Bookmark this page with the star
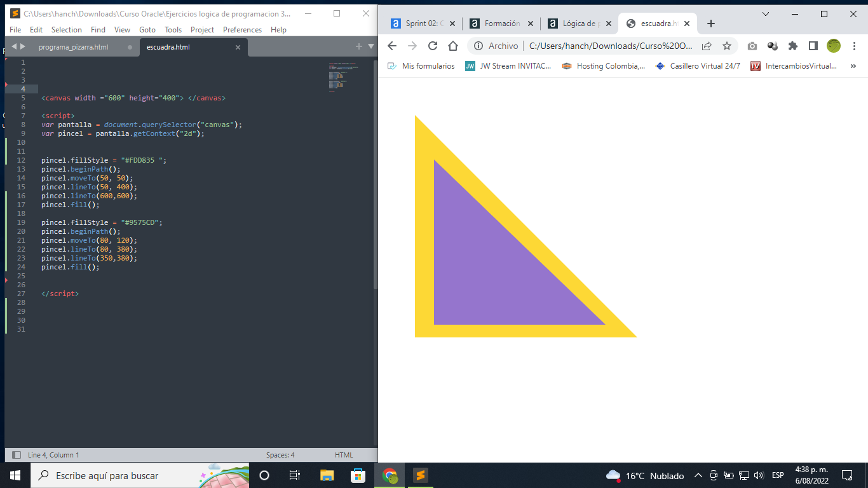The image size is (868, 488). coord(727,46)
